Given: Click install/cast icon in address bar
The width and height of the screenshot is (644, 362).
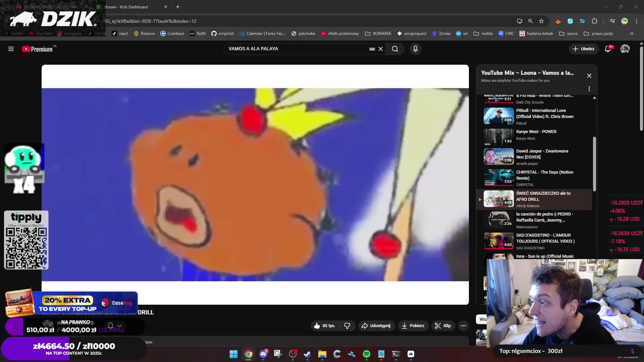Looking at the screenshot, I should [x=520, y=21].
